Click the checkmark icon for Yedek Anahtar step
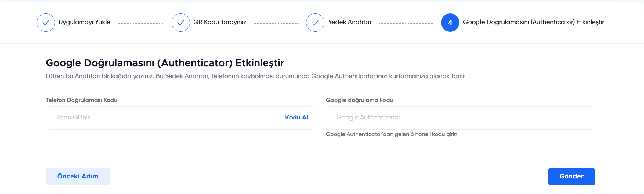 pos(315,23)
